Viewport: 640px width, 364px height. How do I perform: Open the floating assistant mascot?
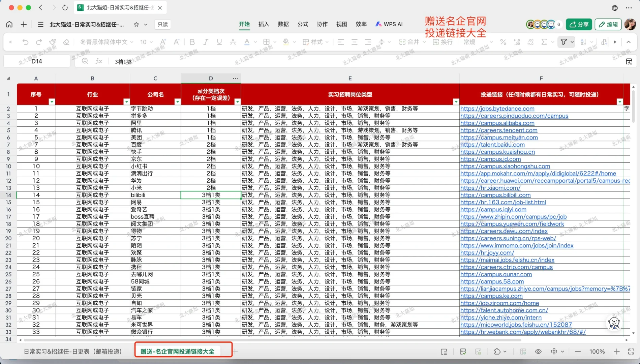(x=614, y=323)
